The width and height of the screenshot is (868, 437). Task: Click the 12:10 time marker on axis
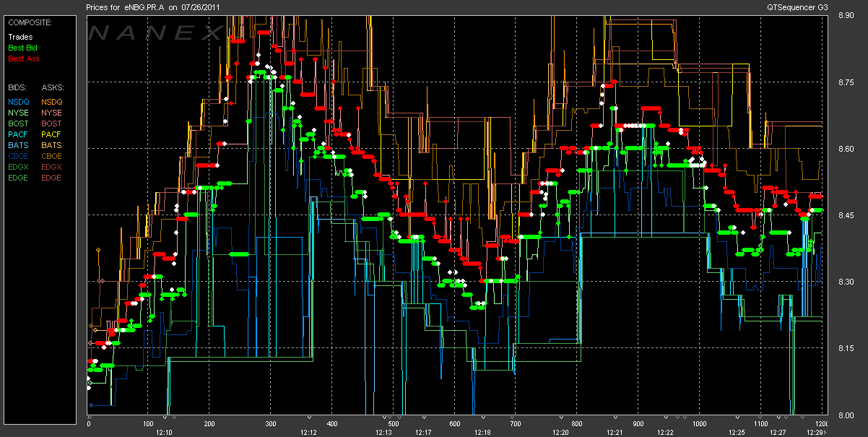(x=164, y=432)
